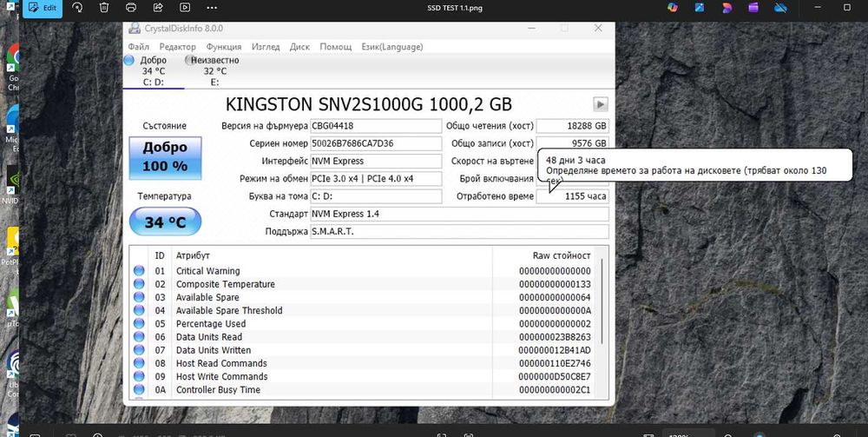This screenshot has height=437, width=868.
Task: Print the image via the printer icon
Action: pos(131,8)
